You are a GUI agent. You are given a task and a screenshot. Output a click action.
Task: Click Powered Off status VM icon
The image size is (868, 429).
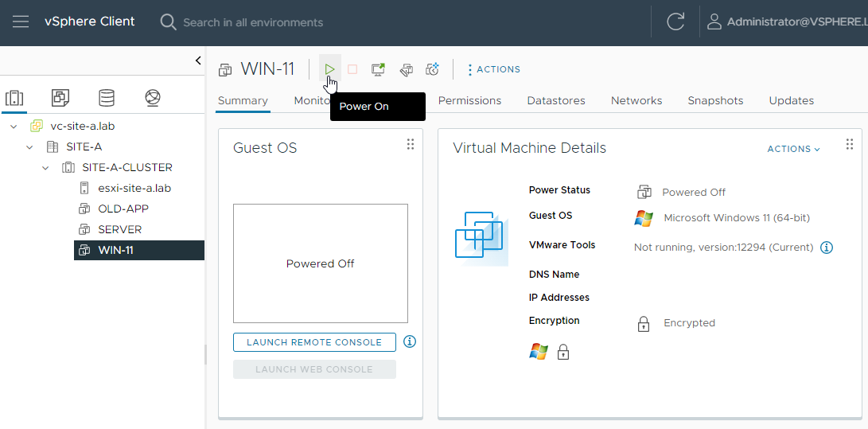[x=644, y=192]
